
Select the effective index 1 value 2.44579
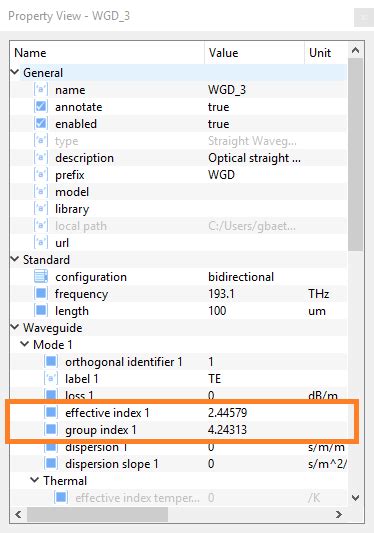227,413
